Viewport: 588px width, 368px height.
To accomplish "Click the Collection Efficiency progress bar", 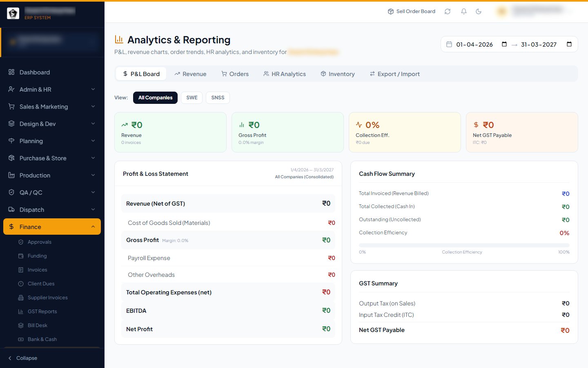I will 464,245.
